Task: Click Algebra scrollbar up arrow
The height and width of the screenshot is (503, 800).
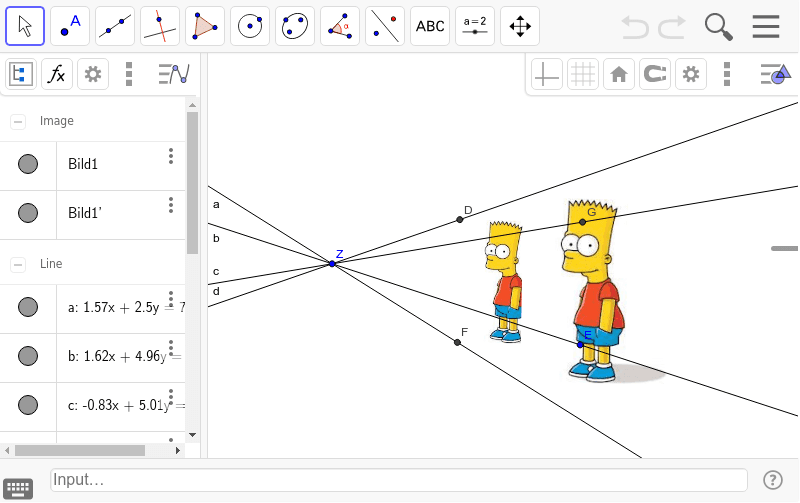Action: [192, 105]
